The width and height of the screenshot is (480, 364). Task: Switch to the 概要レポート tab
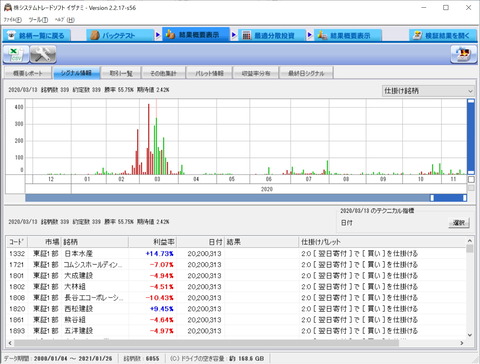28,73
